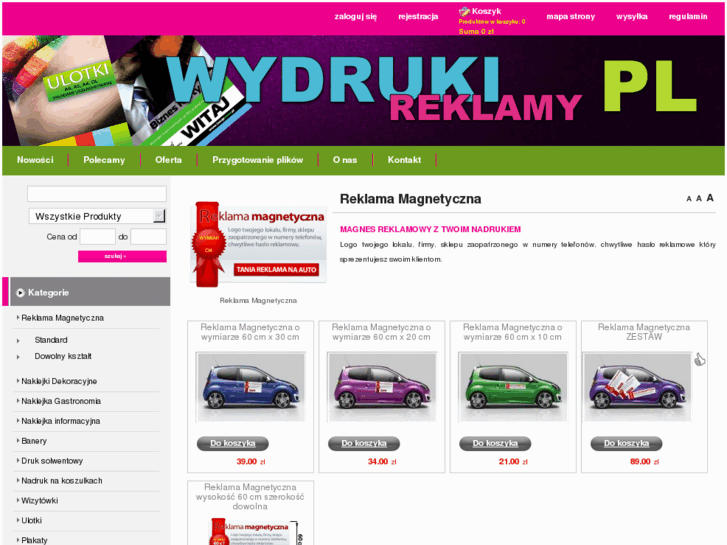Image resolution: width=727 pixels, height=545 pixels.
Task: Expand the Reklama Magnetyczna category
Action: tap(62, 318)
